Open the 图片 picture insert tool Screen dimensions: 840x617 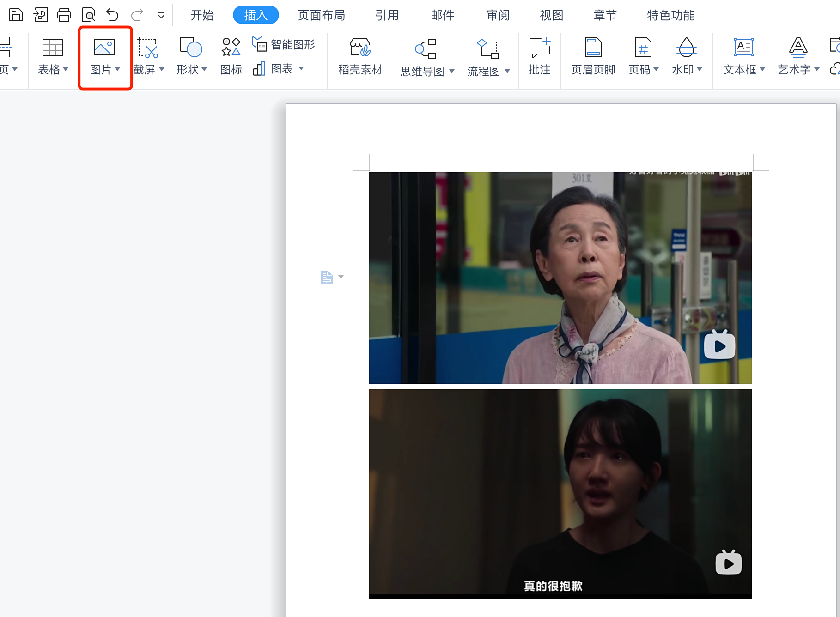click(x=103, y=56)
